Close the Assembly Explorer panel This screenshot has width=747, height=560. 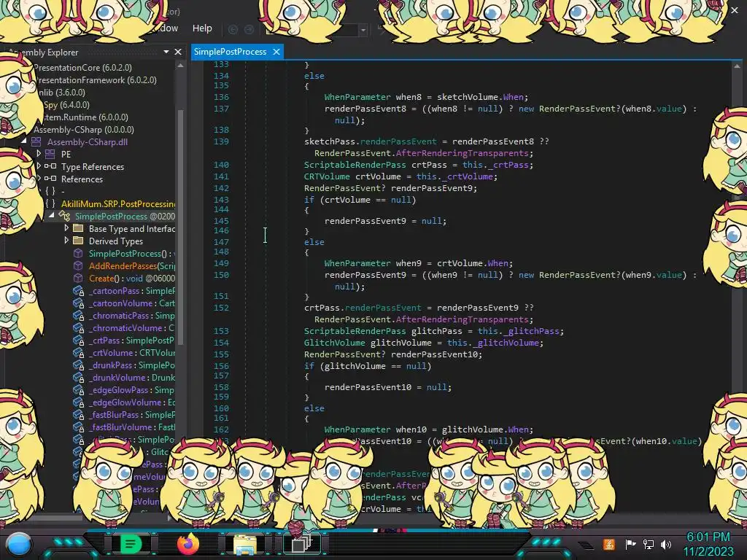pos(178,52)
